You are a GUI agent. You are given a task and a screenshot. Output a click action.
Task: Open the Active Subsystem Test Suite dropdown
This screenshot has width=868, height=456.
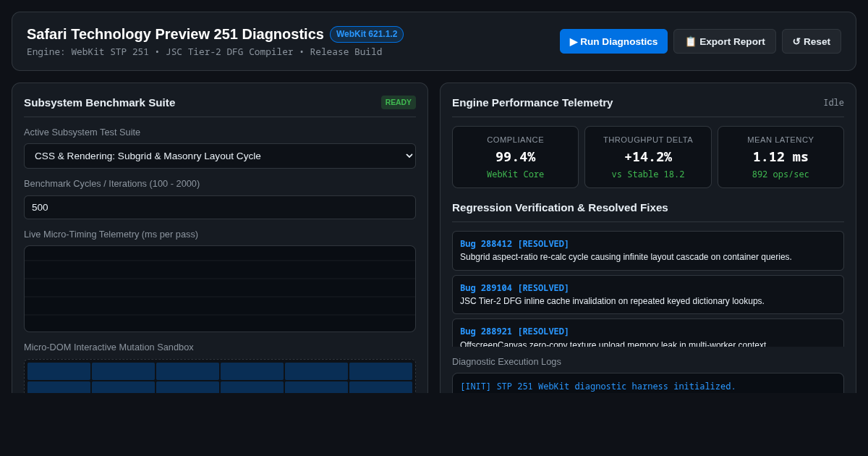220,156
